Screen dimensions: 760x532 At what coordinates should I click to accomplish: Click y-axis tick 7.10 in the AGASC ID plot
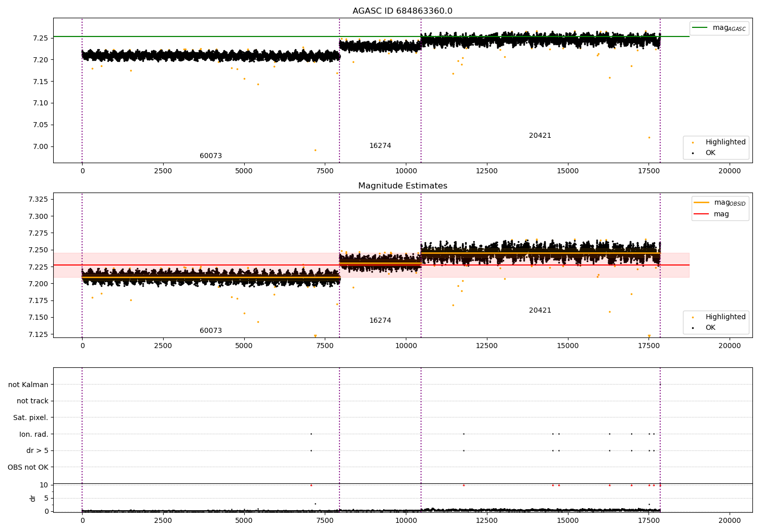pyautogui.click(x=41, y=103)
